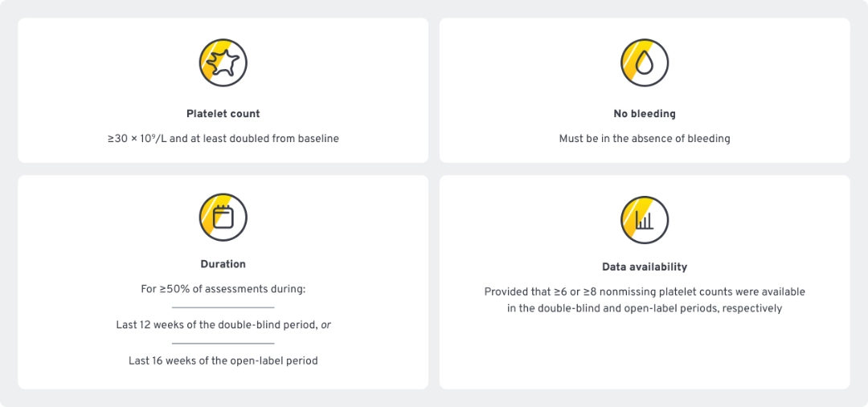Image resolution: width=868 pixels, height=407 pixels.
Task: Click 'in the double-blind and open-label periods' line
Action: tap(645, 309)
